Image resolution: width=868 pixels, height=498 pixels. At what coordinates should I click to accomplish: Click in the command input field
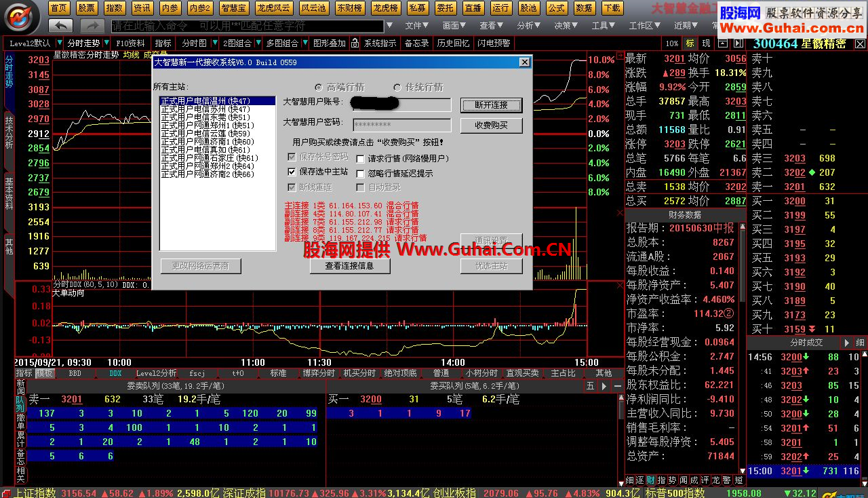(x=247, y=26)
